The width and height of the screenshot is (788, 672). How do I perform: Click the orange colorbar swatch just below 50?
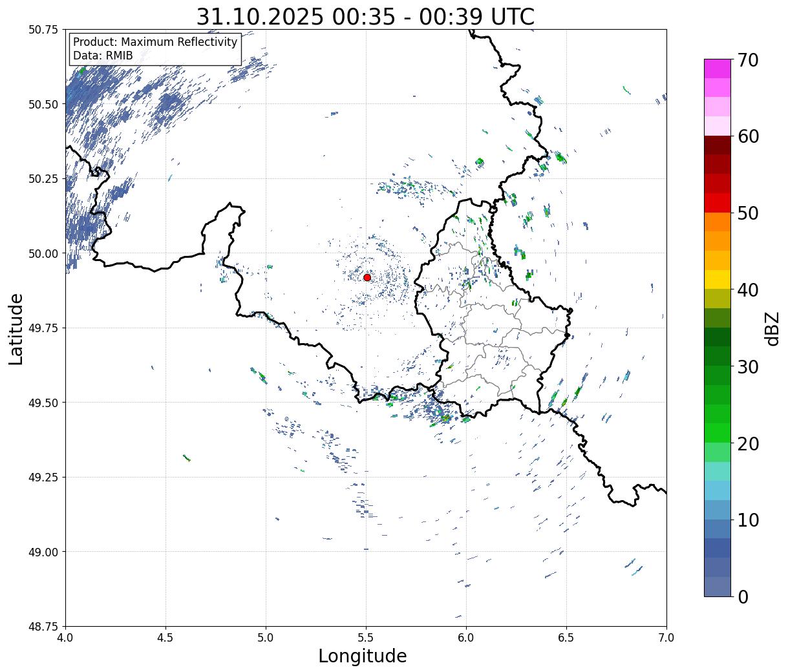pyautogui.click(x=718, y=222)
